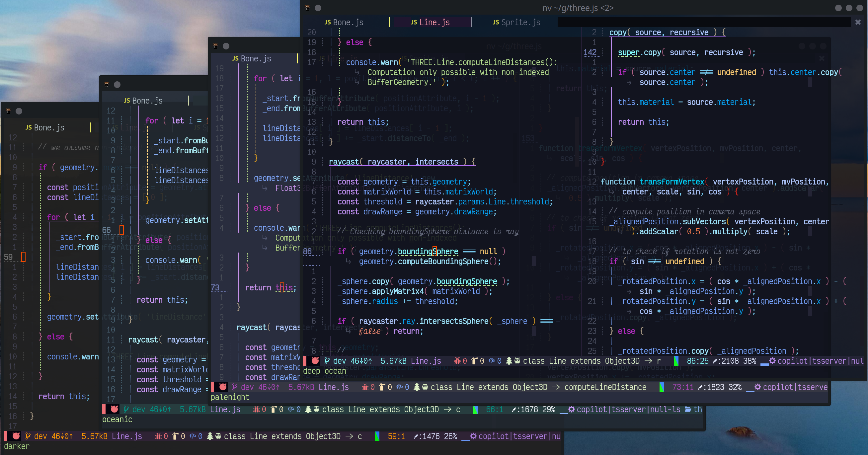The height and width of the screenshot is (455, 868).
Task: Click the copilot|tsserver LSP list in deep ocean statusline
Action: pos(821,361)
